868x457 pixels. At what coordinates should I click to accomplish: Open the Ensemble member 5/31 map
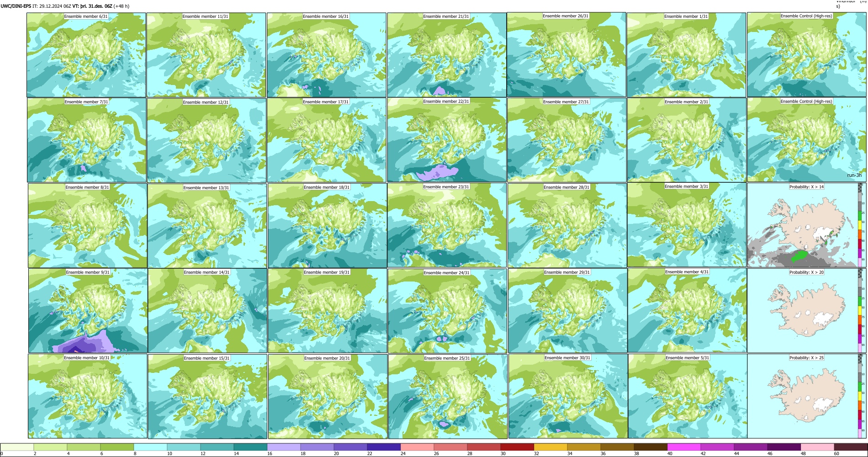(x=688, y=396)
